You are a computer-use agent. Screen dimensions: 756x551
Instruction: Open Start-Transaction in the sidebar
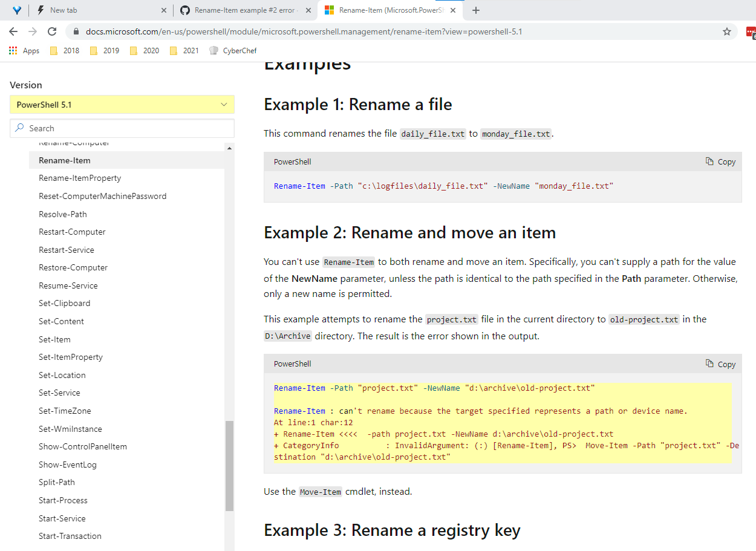pos(70,536)
